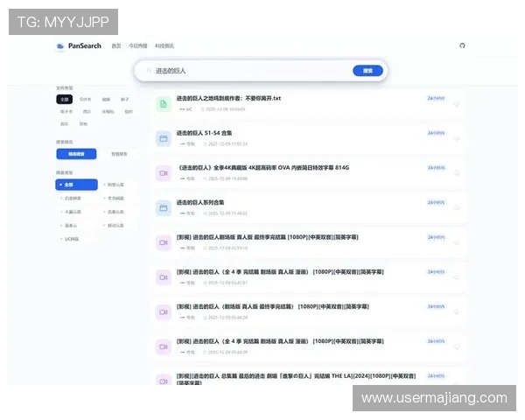
Task: Select the black 全部 file type chip
Action: (x=64, y=100)
